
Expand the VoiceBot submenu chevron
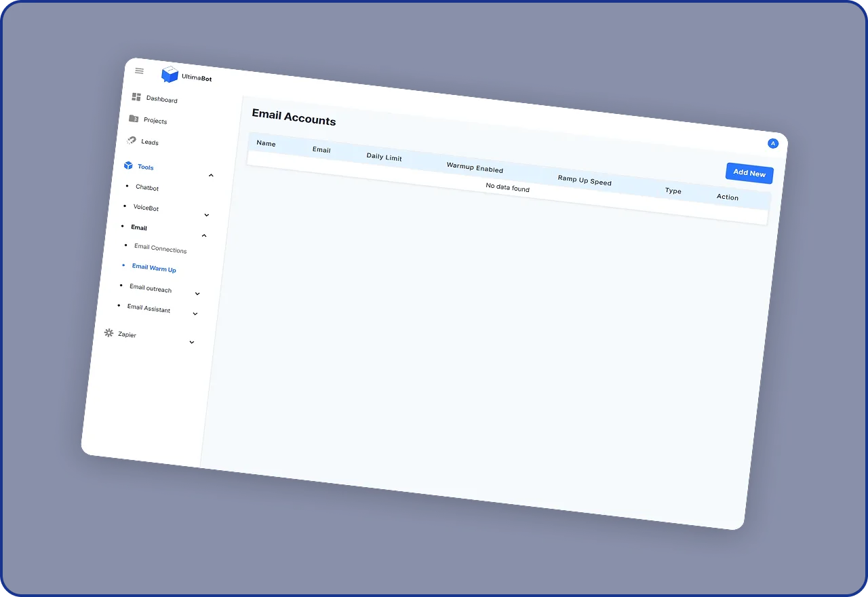click(207, 216)
